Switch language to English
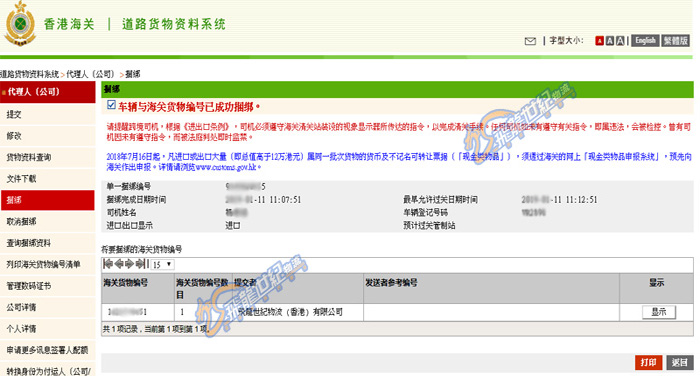Screen dimensions: 700x376 pos(645,41)
